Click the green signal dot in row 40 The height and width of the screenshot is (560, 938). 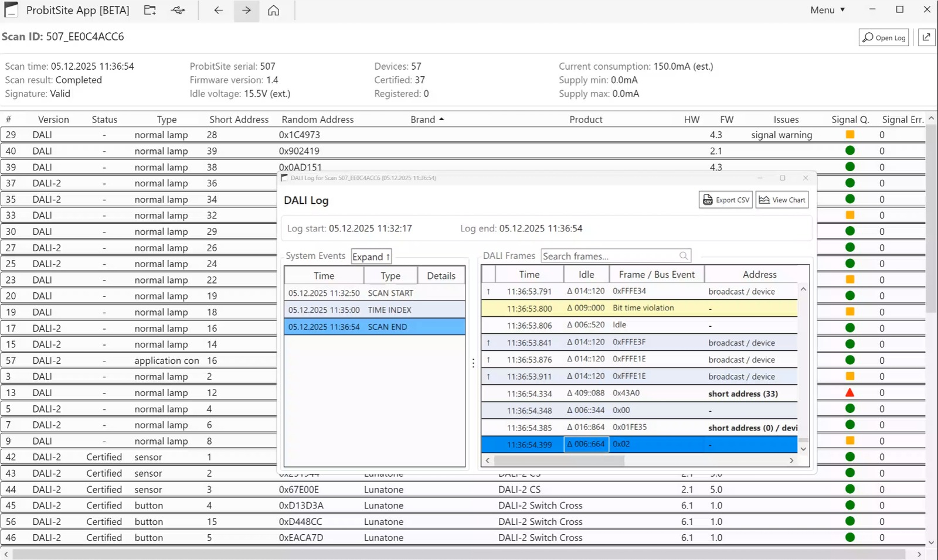(849, 151)
